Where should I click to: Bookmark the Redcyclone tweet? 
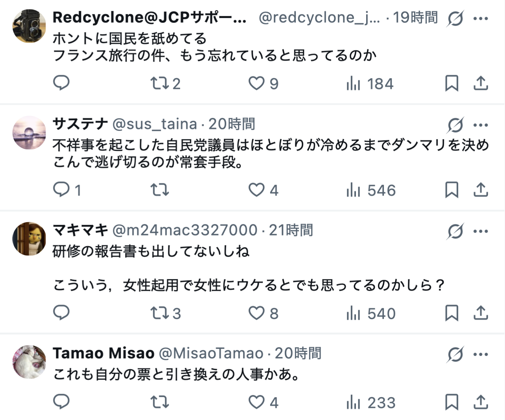(452, 83)
